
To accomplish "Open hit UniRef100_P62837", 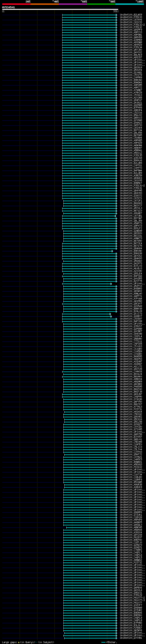I will tap(131, 538).
